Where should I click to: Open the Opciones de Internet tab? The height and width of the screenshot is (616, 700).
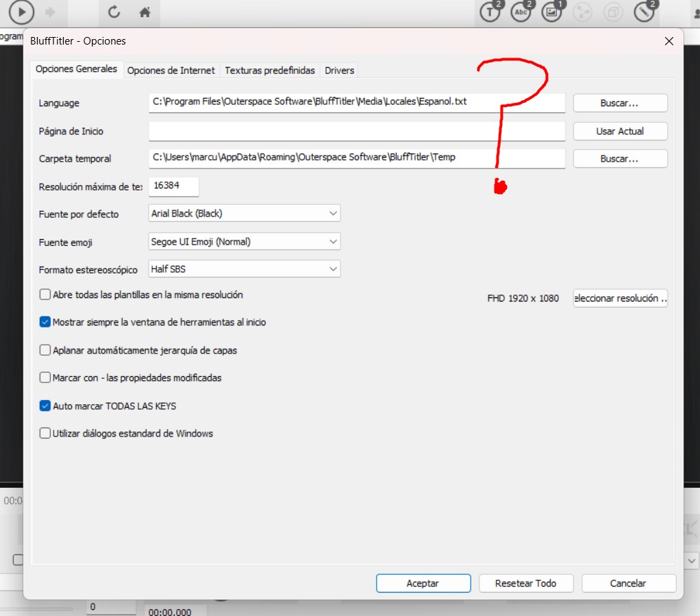point(171,71)
